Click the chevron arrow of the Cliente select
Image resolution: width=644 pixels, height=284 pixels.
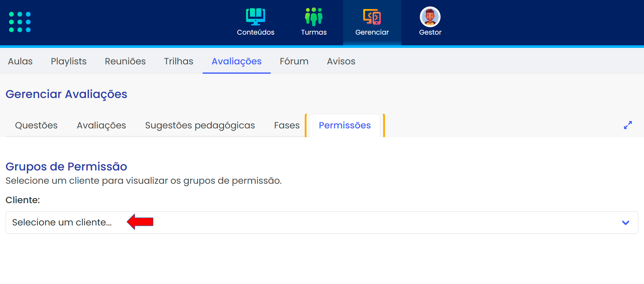pos(625,223)
